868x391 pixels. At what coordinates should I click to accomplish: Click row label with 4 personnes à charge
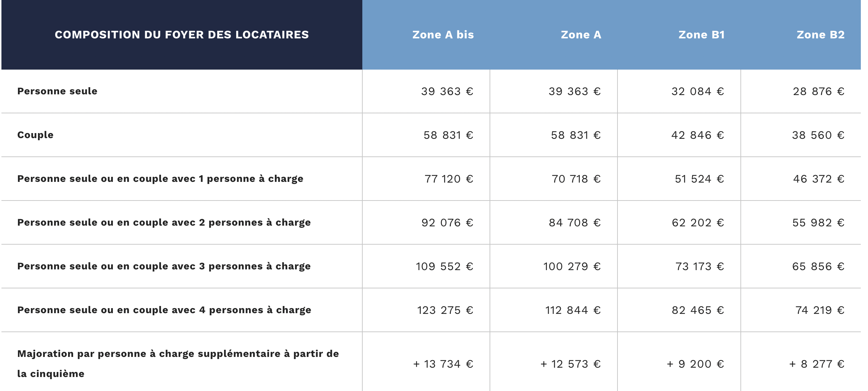click(x=164, y=310)
